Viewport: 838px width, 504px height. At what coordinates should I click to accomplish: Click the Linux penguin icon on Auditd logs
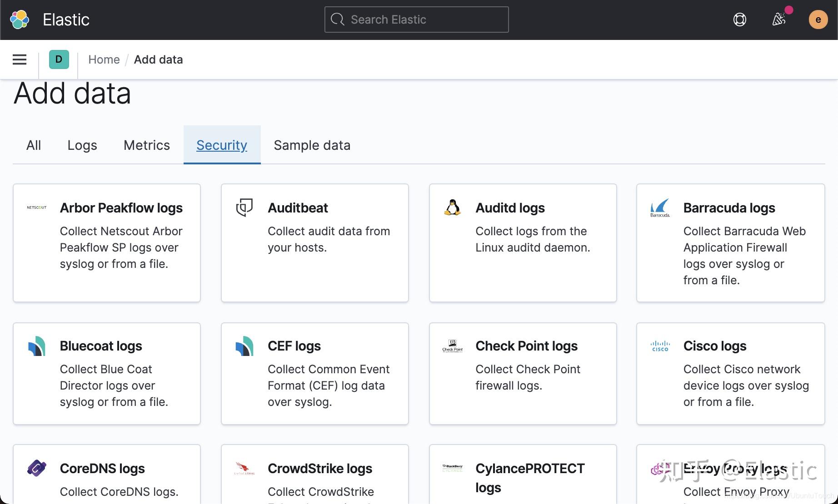[x=452, y=208]
